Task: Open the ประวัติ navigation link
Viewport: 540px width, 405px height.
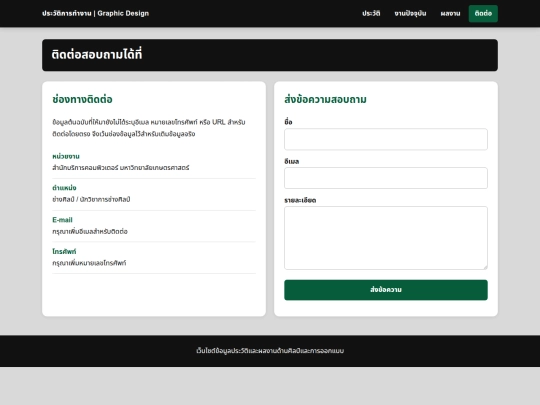Action: (x=371, y=13)
